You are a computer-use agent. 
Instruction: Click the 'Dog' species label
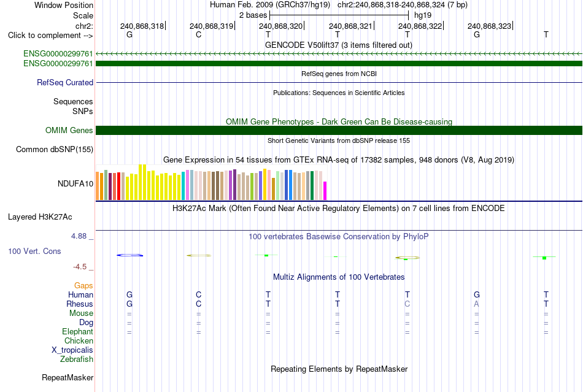click(x=86, y=323)
